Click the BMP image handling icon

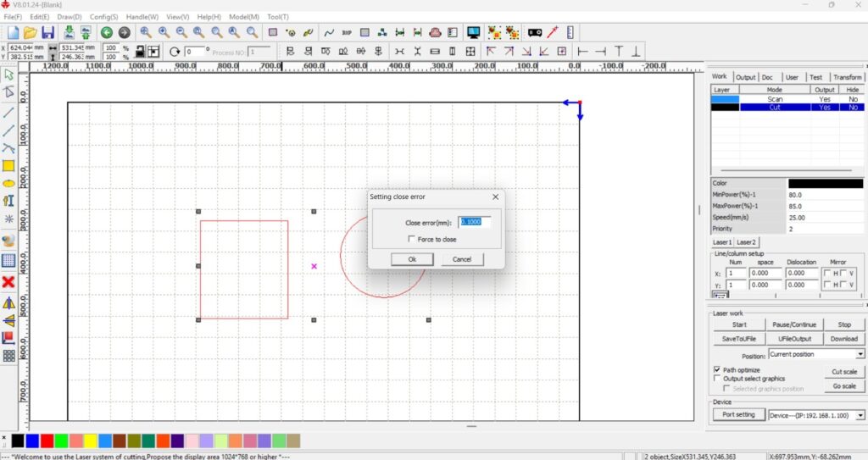(347, 32)
